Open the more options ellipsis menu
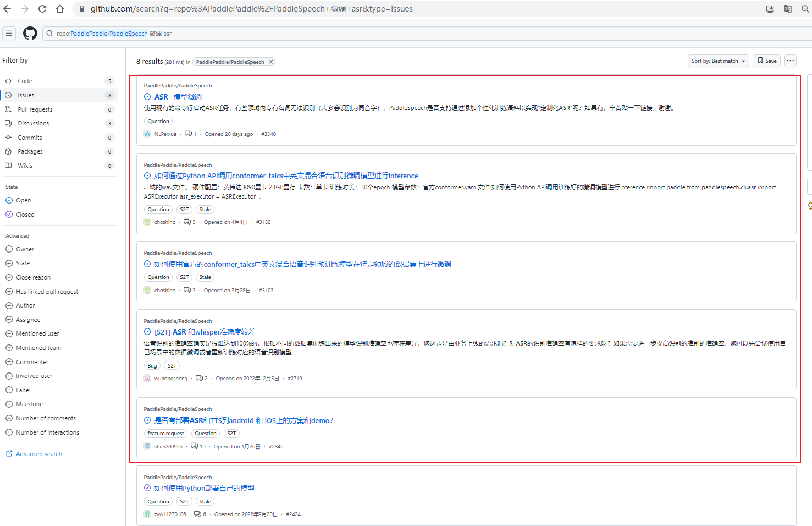 pyautogui.click(x=790, y=61)
